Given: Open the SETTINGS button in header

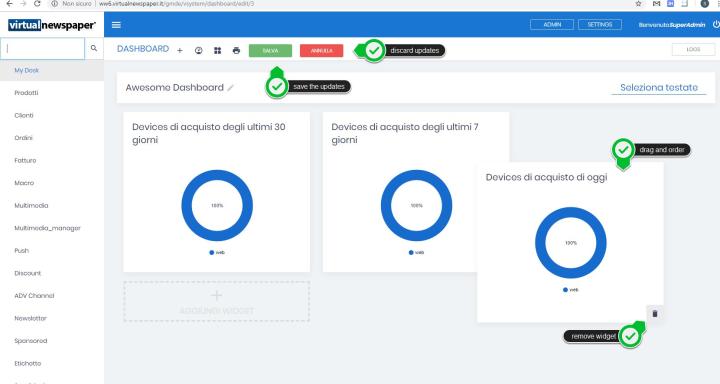Looking at the screenshot, I should click(x=600, y=24).
